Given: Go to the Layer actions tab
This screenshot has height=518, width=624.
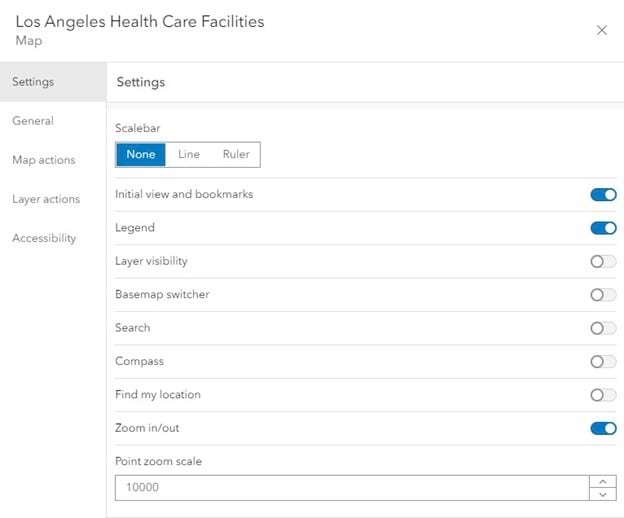Looking at the screenshot, I should (46, 199).
